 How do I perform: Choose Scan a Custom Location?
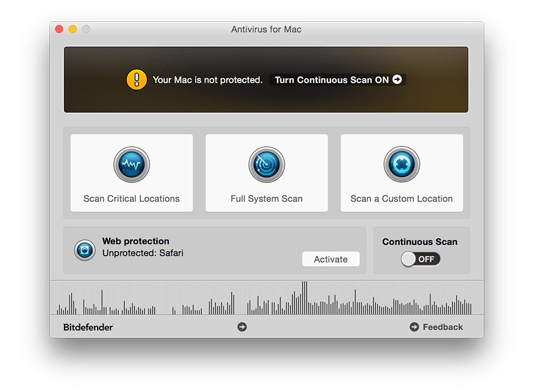(402, 173)
